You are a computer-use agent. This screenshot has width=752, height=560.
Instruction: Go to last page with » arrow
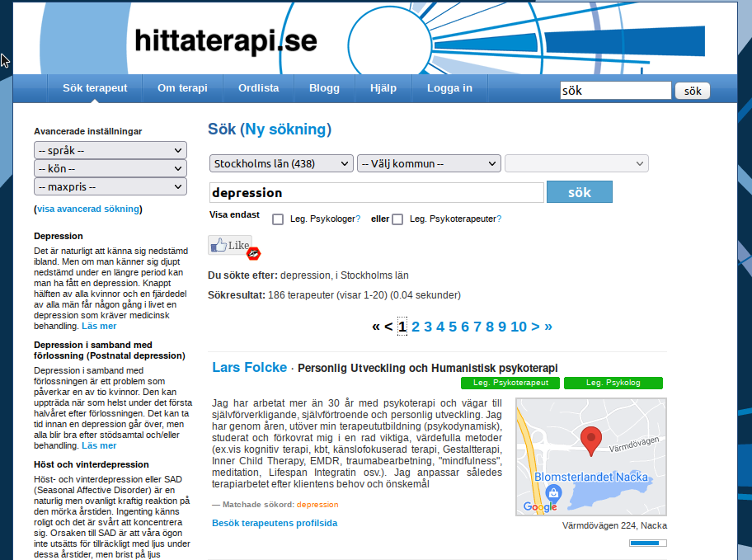click(548, 327)
